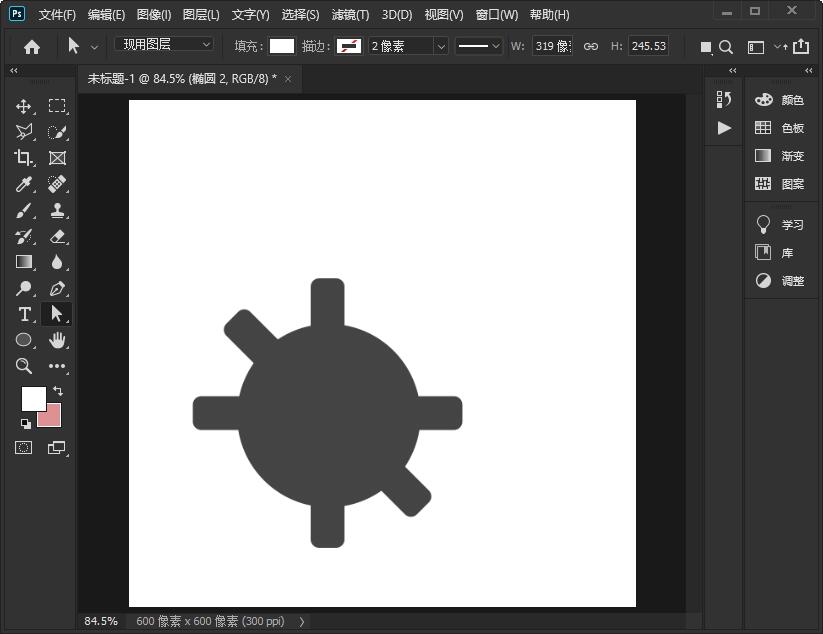The height and width of the screenshot is (634, 823).
Task: Swap foreground and background colors
Action: pyautogui.click(x=58, y=390)
